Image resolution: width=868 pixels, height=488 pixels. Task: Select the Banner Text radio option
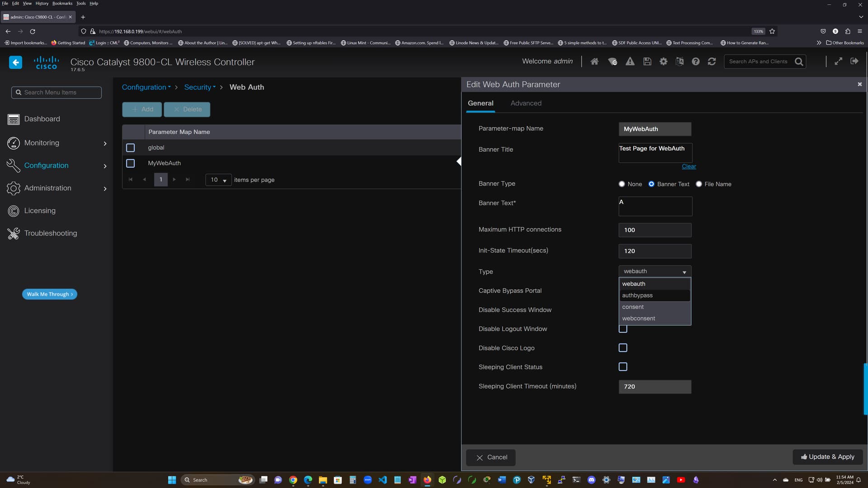(651, 184)
